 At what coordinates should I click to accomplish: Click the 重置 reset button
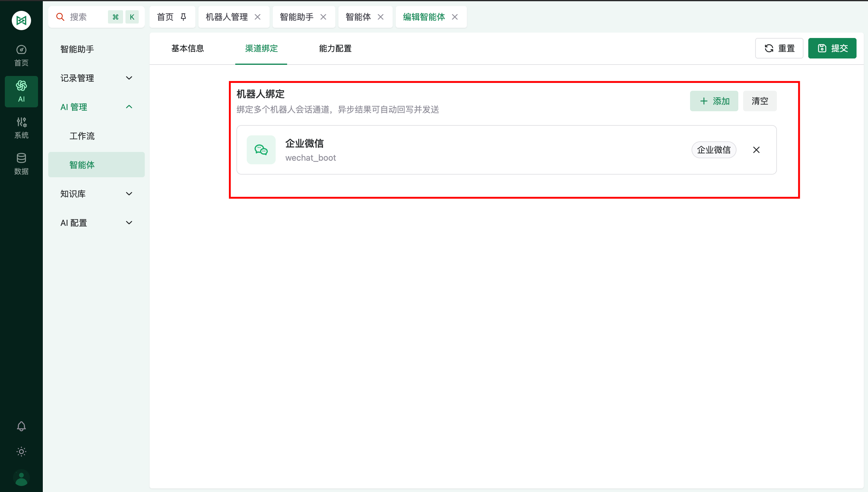779,48
